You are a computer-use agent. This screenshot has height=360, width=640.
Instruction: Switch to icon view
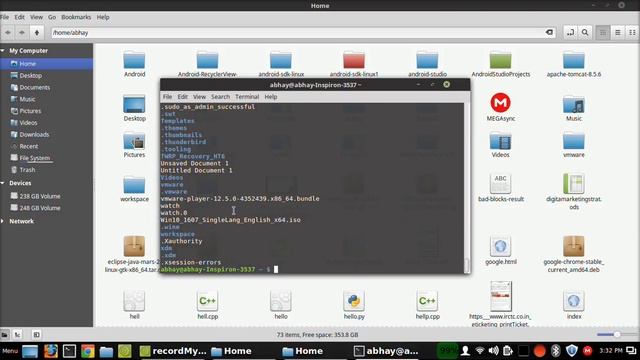click(x=603, y=33)
